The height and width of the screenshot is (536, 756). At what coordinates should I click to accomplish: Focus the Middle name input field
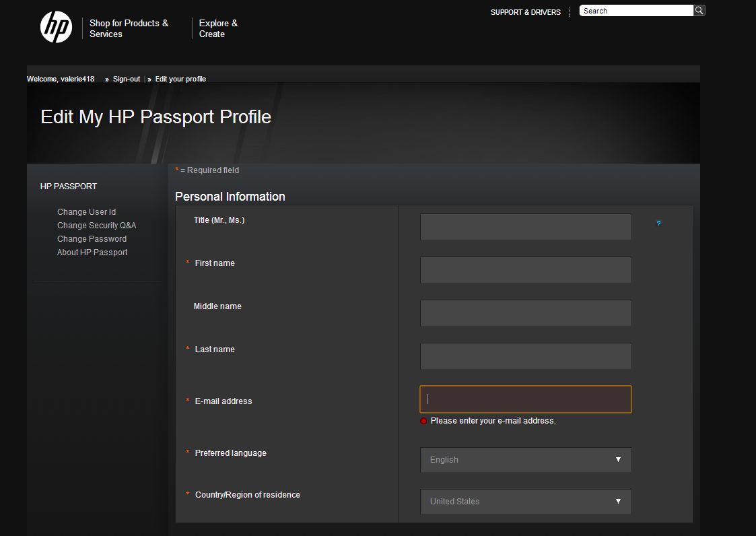click(x=526, y=312)
